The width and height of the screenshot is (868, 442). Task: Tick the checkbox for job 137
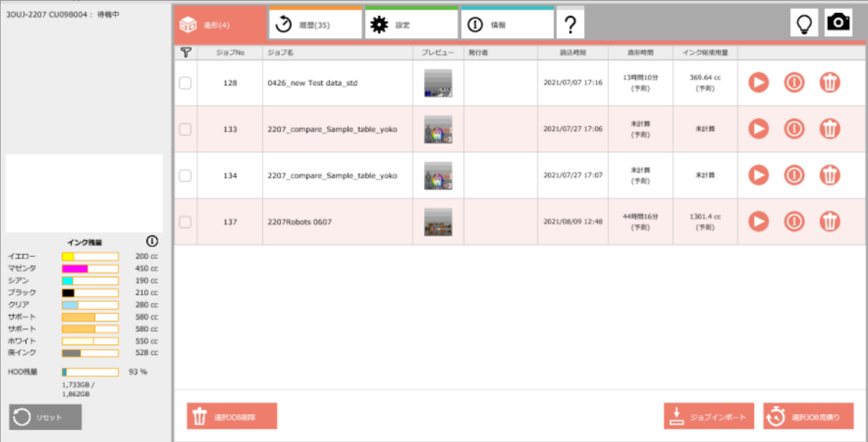tap(185, 221)
